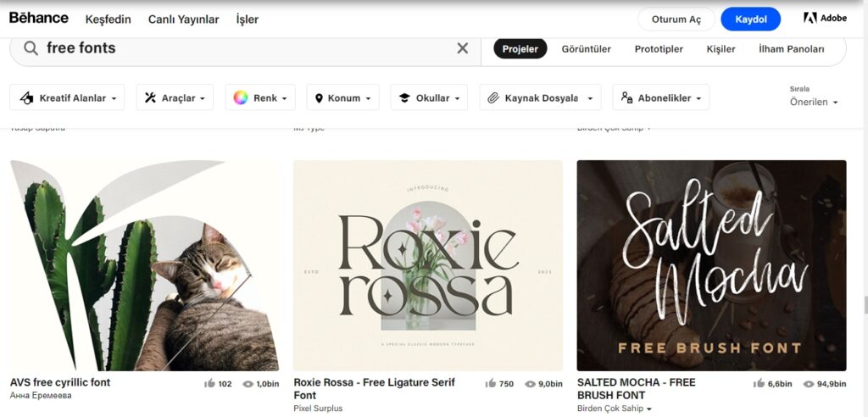The height and width of the screenshot is (417, 868).
Task: Clear the search text with X icon
Action: pyautogui.click(x=462, y=48)
